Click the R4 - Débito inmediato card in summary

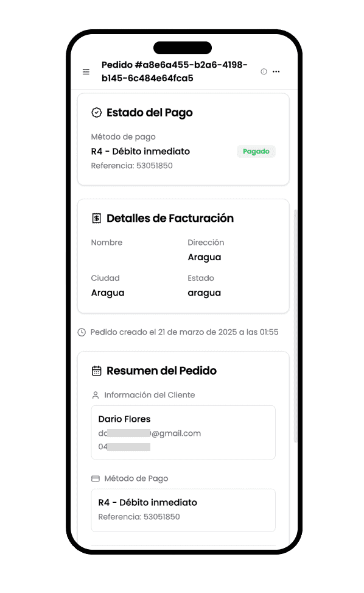183,511
